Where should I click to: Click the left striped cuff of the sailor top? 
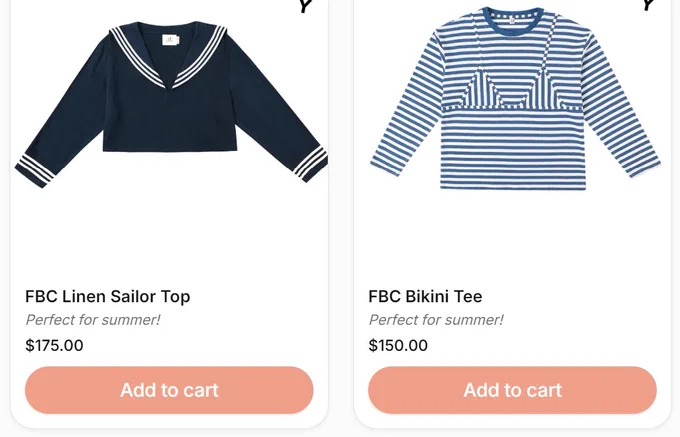(x=36, y=169)
